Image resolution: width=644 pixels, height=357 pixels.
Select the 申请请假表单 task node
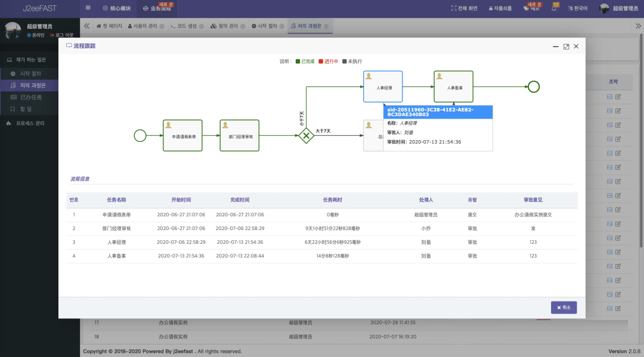(x=179, y=135)
